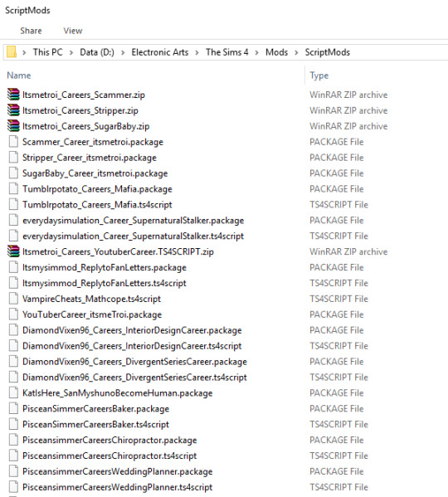Click TS4SCRIPT File type of VampireCheats_Mathcope
Viewport: 448px width, 497px height.
338,299
